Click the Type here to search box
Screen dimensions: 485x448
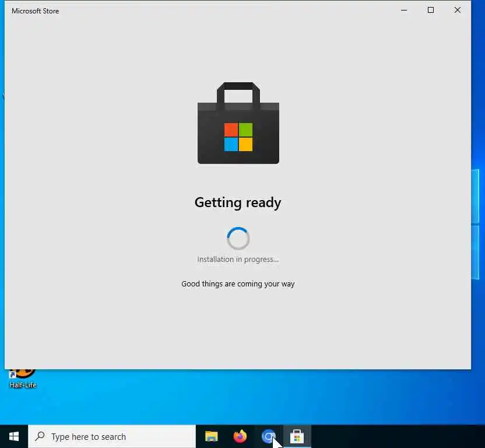pos(112,436)
